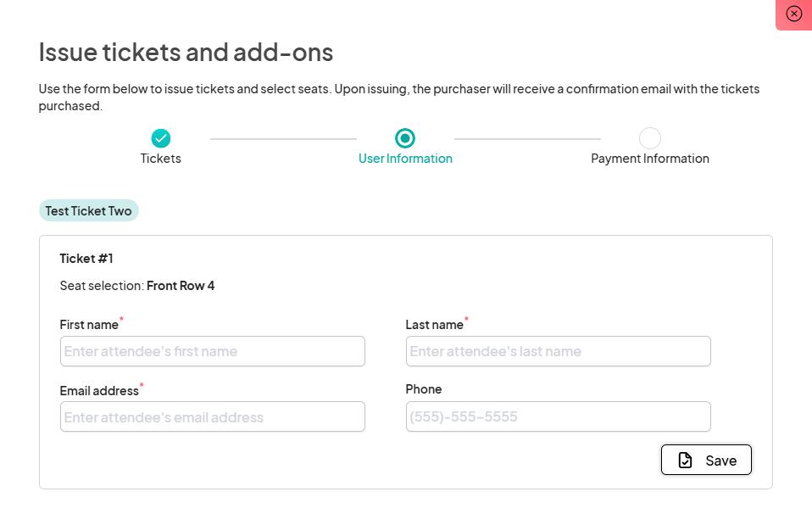Open the User Information step label
The height and width of the screenshot is (525, 812).
(405, 159)
